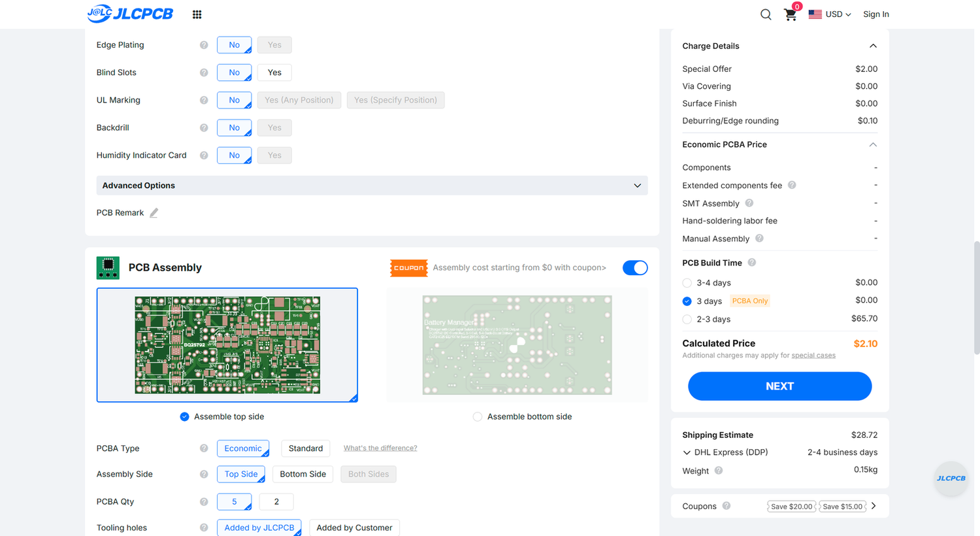Click the Save $15.00 coupon tag
Screen dimensions: 980x536
[x=843, y=507]
